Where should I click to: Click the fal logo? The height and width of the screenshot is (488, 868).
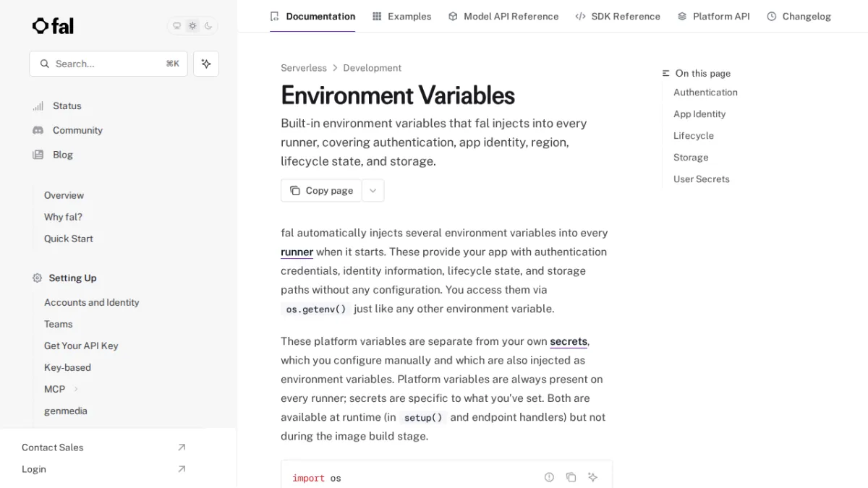click(x=53, y=26)
